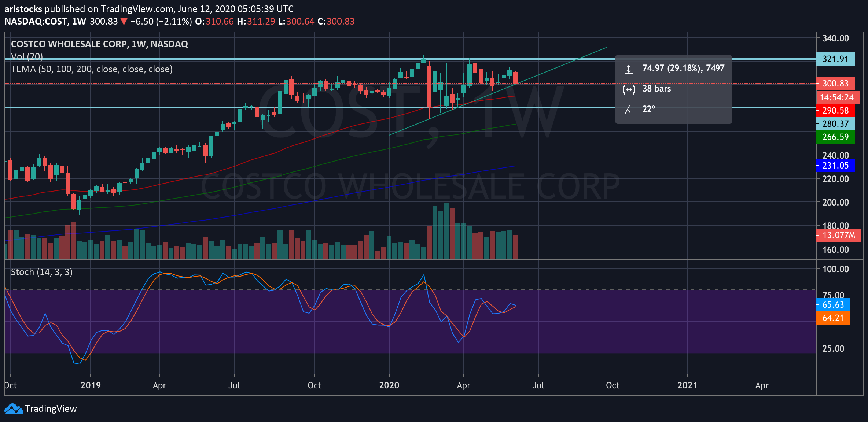Screen dimensions: 868x422
Task: Click the 25.00 label on stochastic axis
Action: (x=833, y=349)
